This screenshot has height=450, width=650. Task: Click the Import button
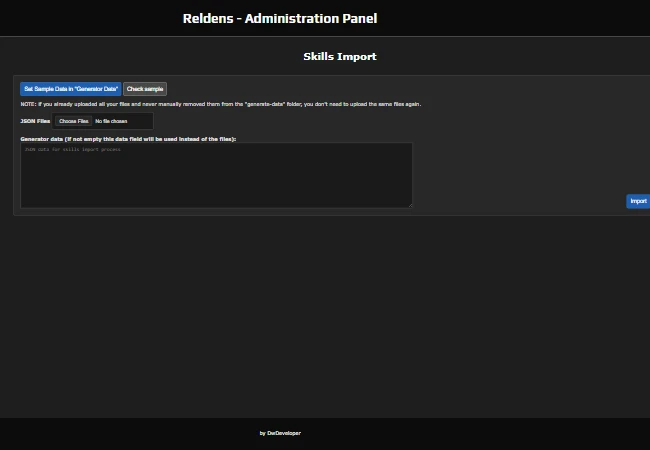[638, 201]
